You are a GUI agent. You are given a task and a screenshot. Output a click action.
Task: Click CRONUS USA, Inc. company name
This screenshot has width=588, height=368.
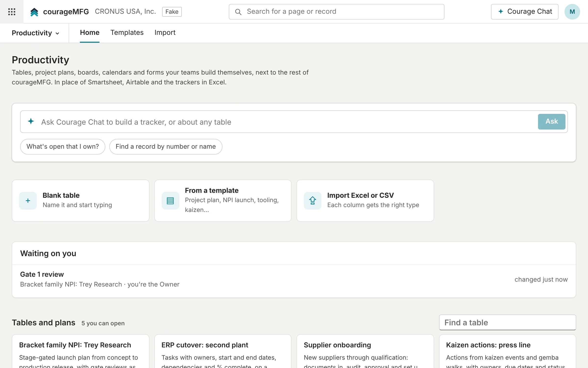click(x=125, y=12)
